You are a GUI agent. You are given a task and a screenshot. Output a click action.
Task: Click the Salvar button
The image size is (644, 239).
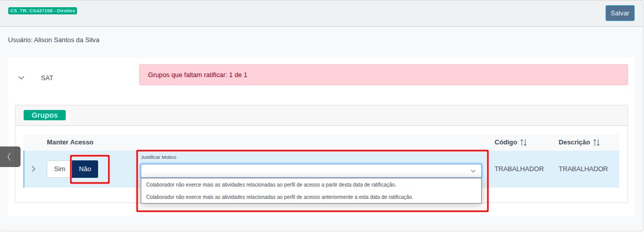(619, 13)
